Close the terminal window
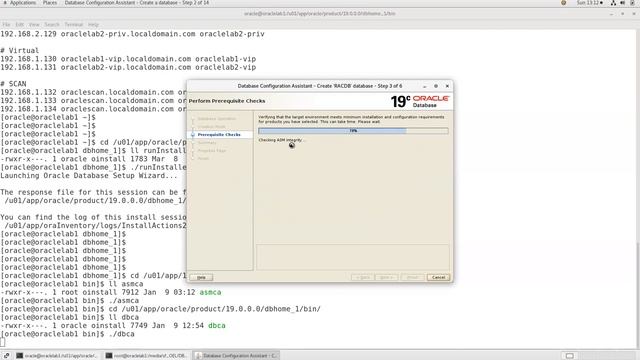 pyautogui.click(x=634, y=14)
